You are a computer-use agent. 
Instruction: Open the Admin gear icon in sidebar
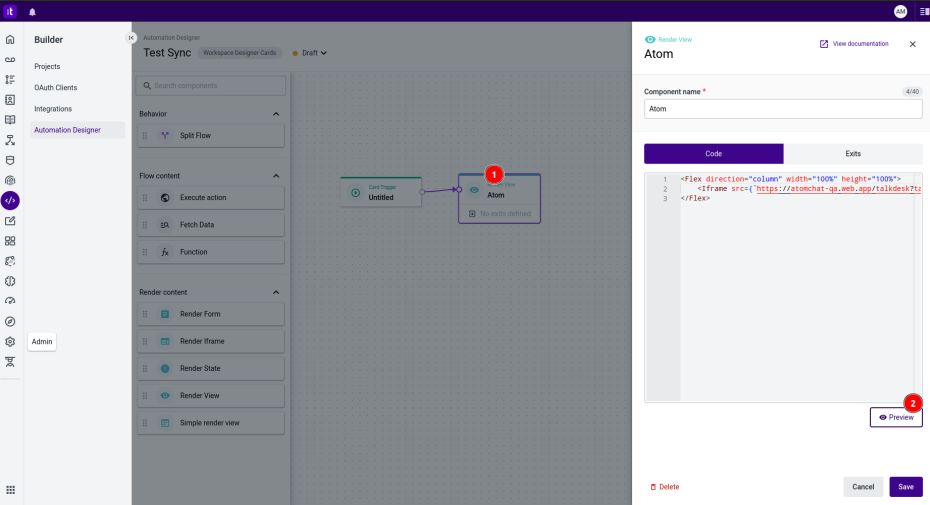pos(10,341)
